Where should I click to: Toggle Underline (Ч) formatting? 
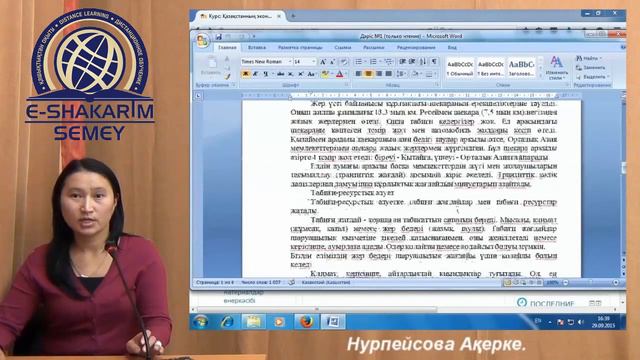(x=265, y=74)
